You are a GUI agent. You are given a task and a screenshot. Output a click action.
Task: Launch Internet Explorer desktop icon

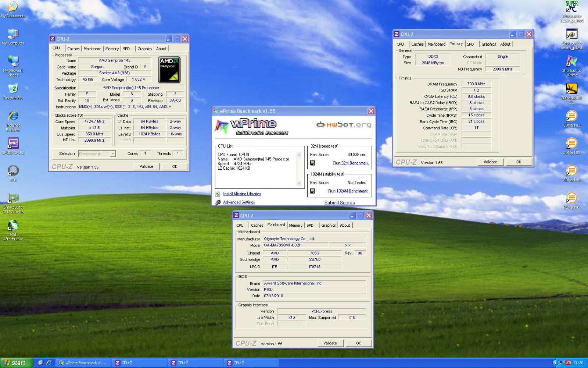13,121
